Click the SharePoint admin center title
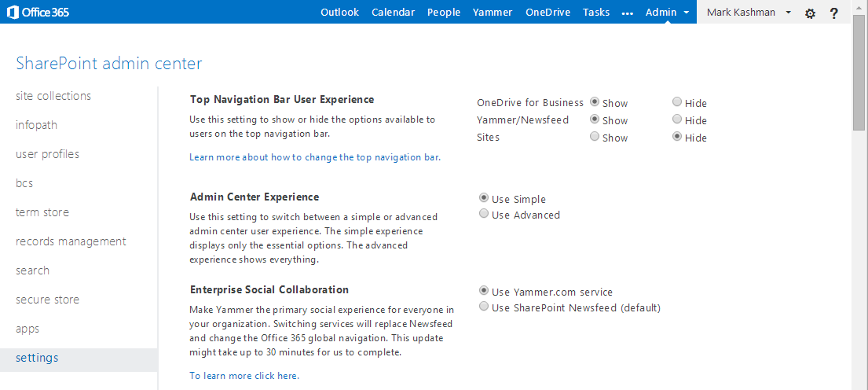The width and height of the screenshot is (868, 390). point(109,63)
